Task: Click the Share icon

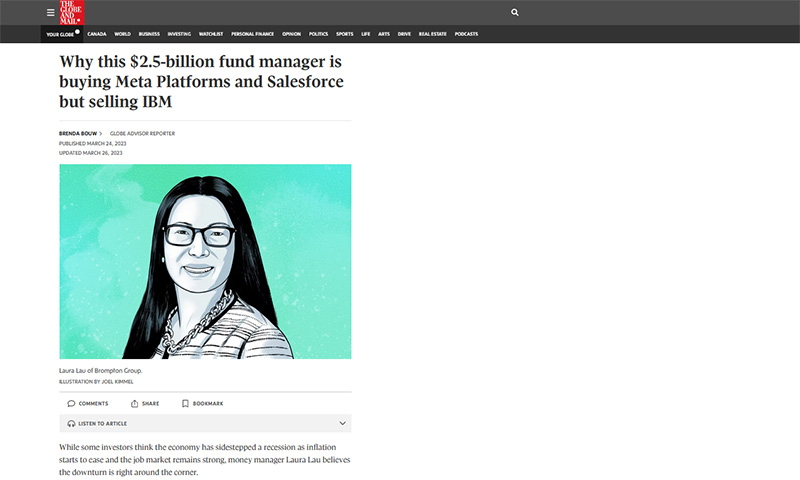Action: tap(134, 403)
